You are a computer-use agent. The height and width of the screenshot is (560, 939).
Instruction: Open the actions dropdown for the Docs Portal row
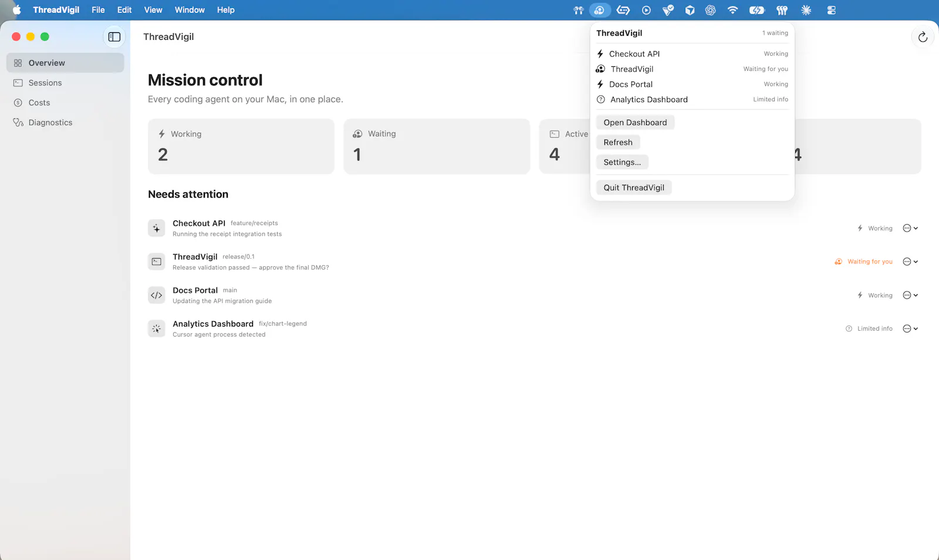[x=910, y=295]
